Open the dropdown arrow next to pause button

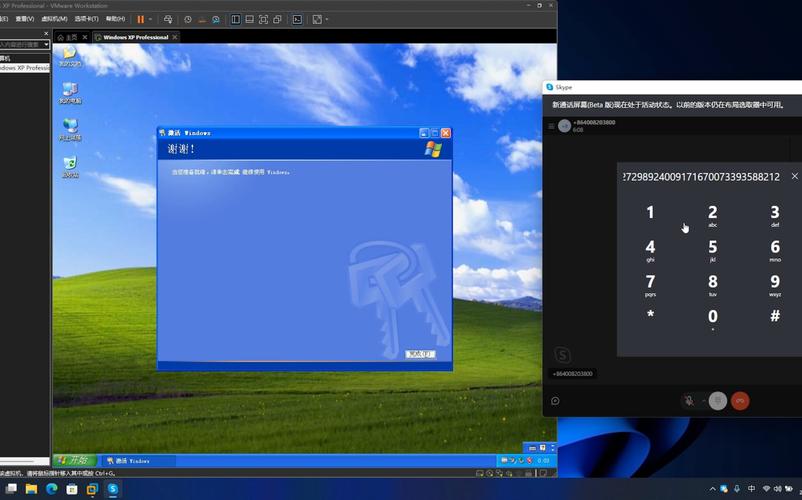[x=150, y=19]
